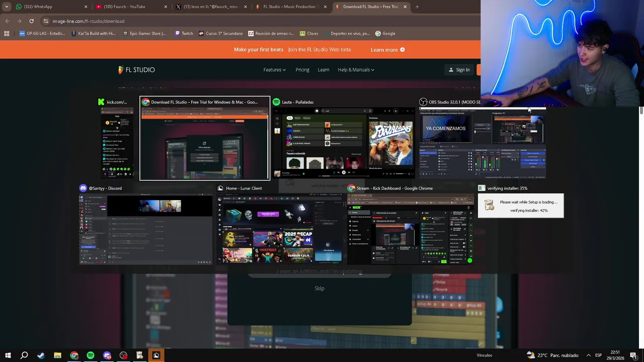Open the Revisión de armas bookmark
This screenshot has height=362, width=644.
point(271,34)
